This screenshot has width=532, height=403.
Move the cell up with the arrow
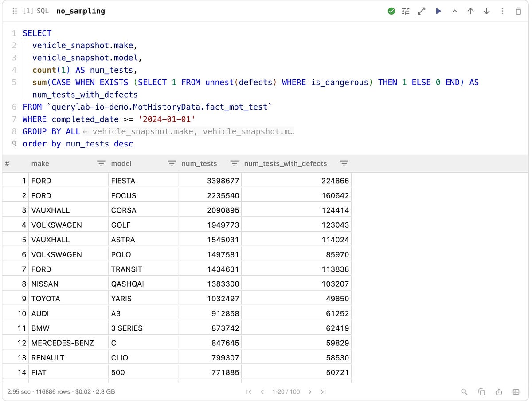(471, 11)
